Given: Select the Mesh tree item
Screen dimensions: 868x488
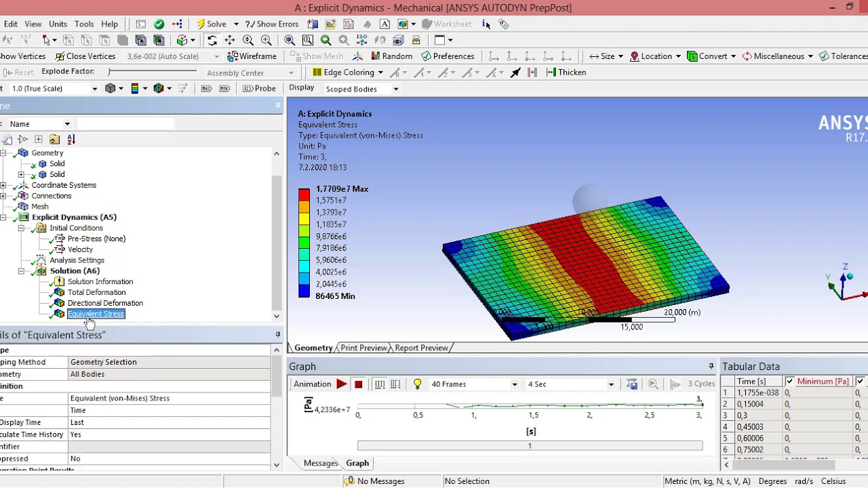Looking at the screenshot, I should click(x=39, y=207).
